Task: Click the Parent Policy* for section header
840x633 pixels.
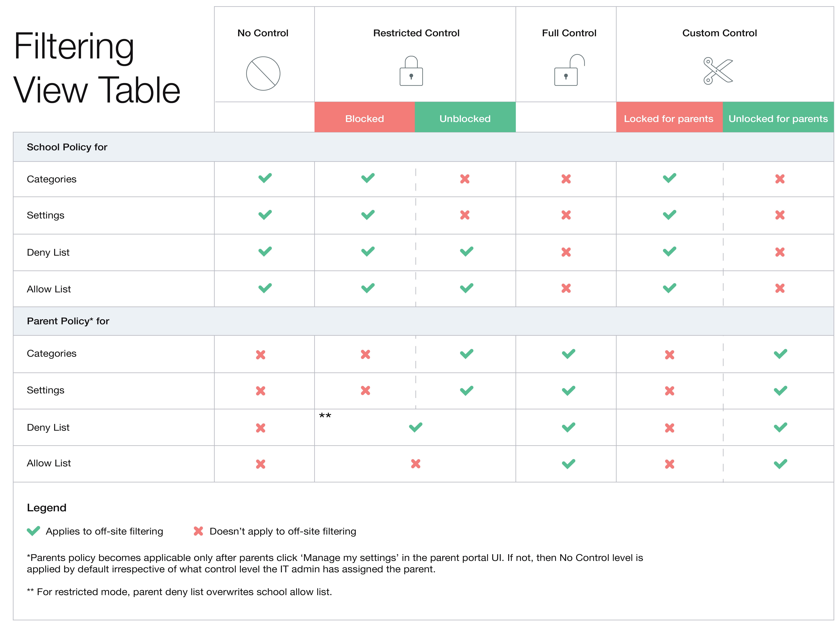Action: tap(68, 321)
